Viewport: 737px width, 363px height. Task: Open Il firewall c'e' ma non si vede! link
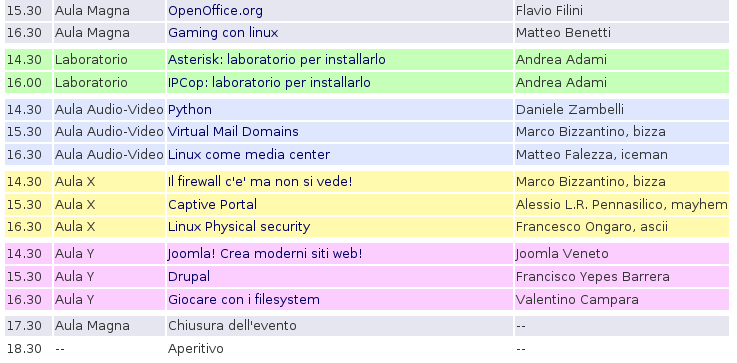coord(260,182)
